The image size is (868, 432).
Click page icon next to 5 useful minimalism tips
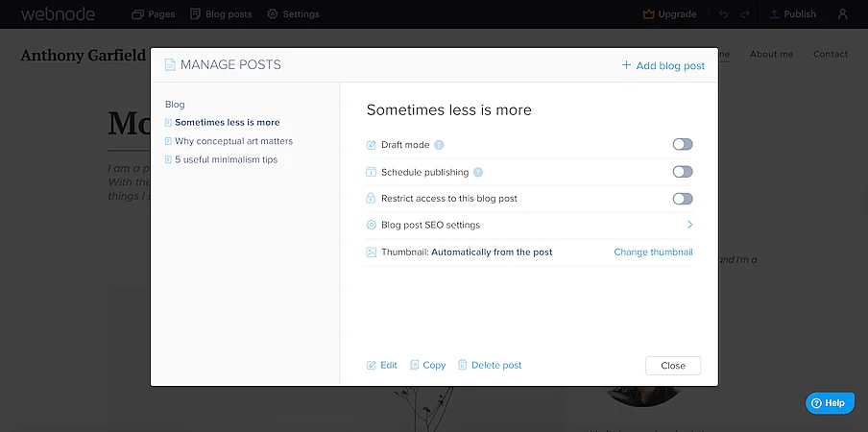click(x=168, y=160)
